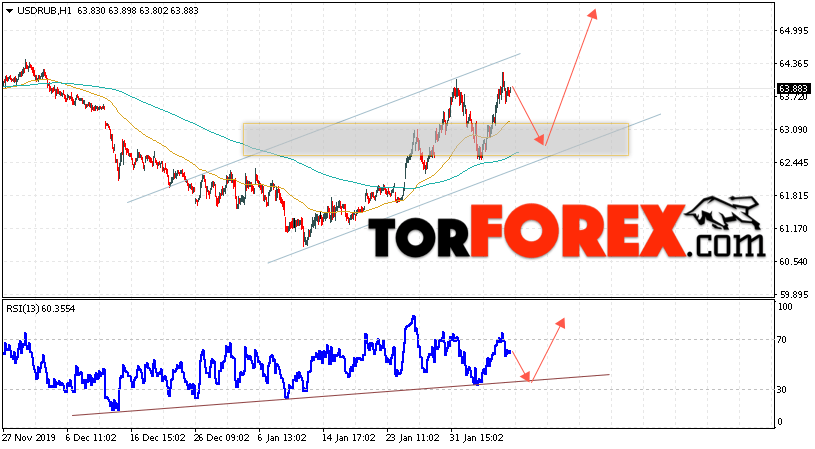The height and width of the screenshot is (449, 815).
Task: Click the RSI 30 level label
Action: click(782, 390)
